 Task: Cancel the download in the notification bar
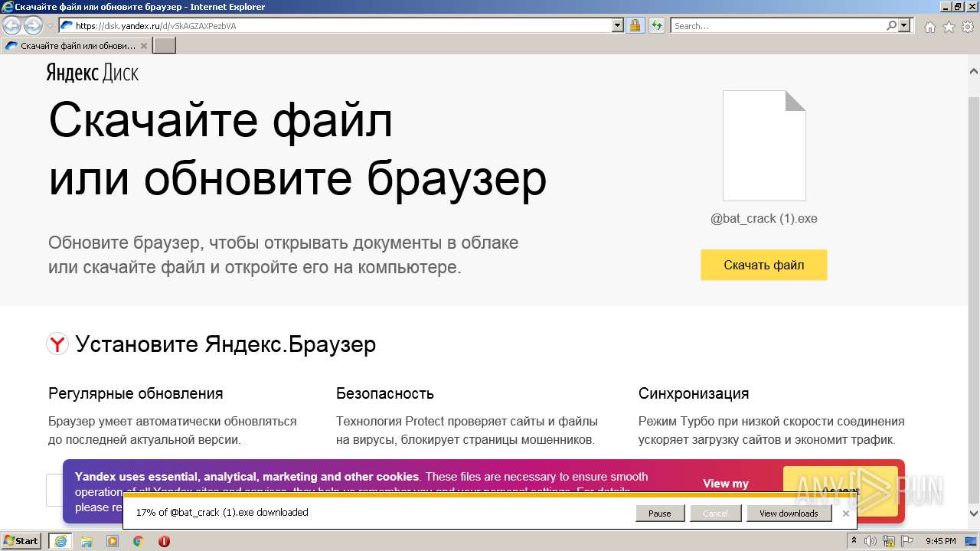(x=715, y=514)
